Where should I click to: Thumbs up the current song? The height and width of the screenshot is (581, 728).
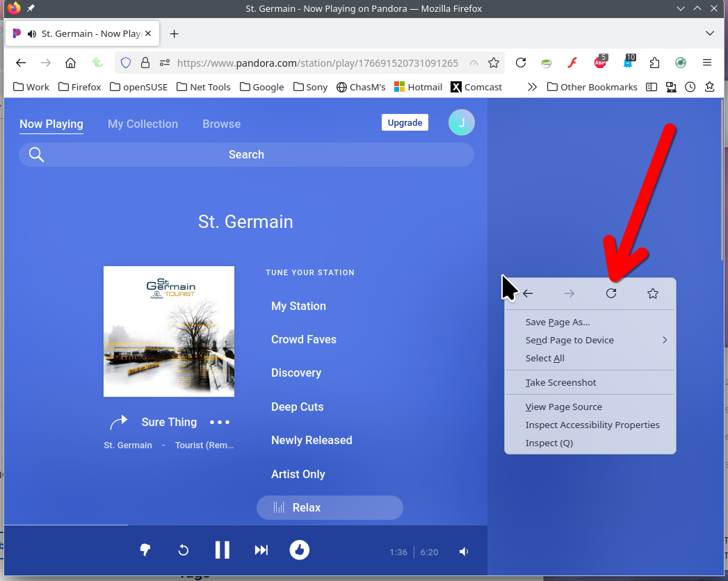pyautogui.click(x=300, y=550)
